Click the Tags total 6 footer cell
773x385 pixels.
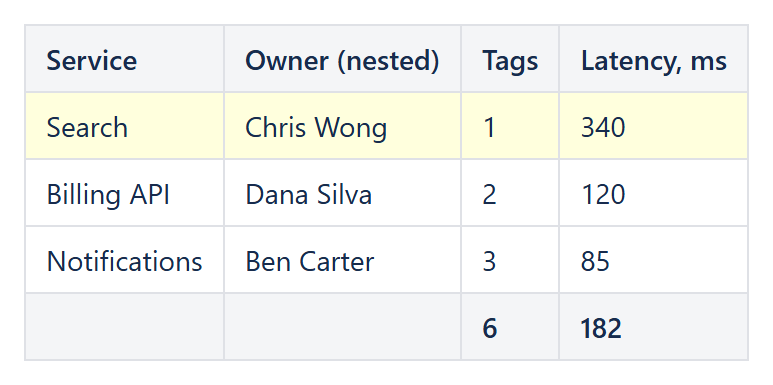tap(510, 327)
